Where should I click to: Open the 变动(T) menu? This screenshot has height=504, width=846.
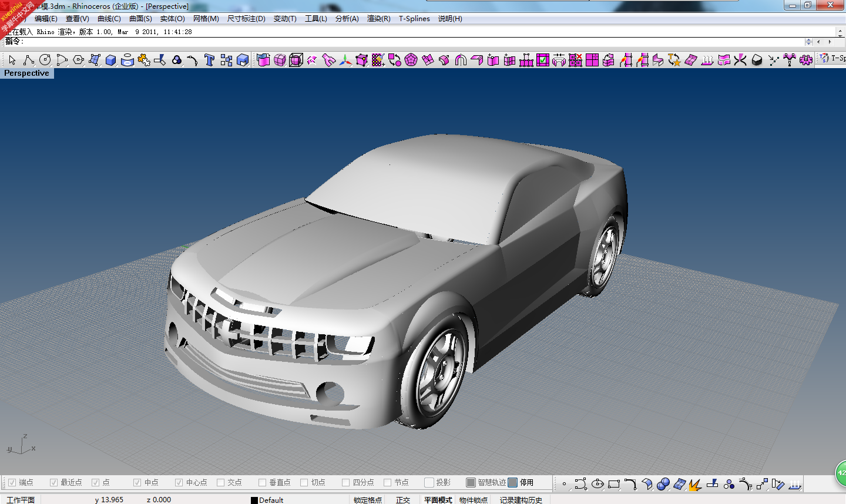click(x=285, y=19)
